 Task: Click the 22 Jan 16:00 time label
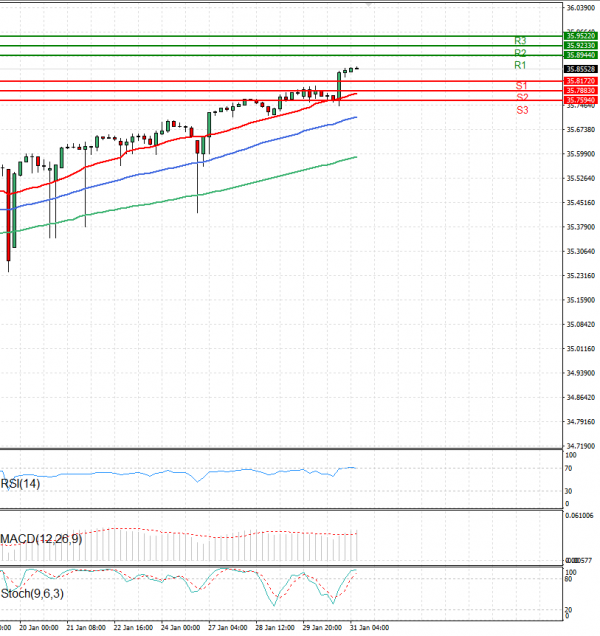[x=133, y=627]
